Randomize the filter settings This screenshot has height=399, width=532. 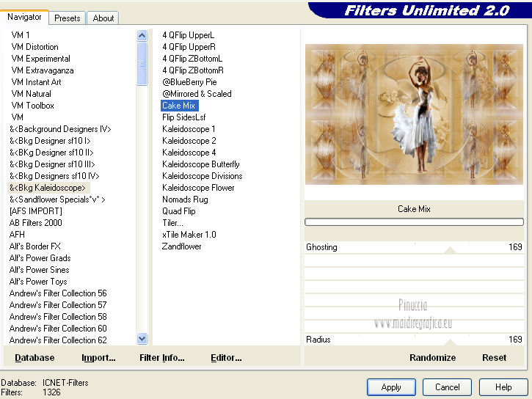tap(432, 358)
